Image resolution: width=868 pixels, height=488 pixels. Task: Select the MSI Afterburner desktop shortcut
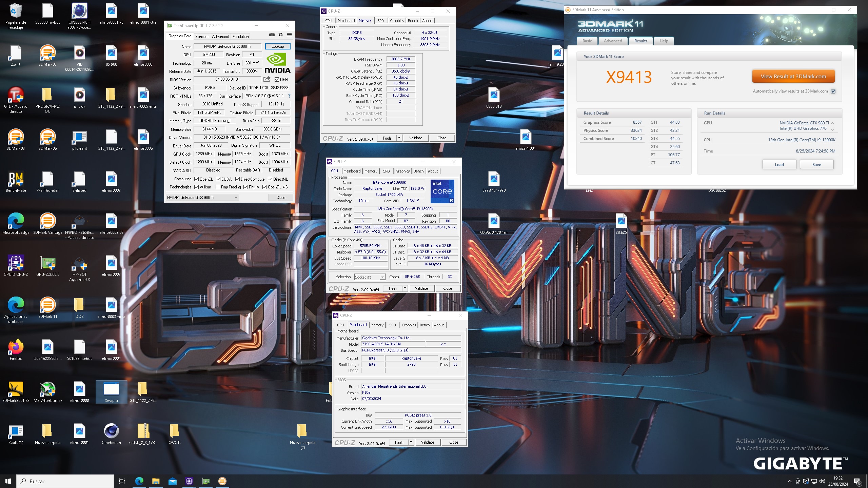point(47,392)
